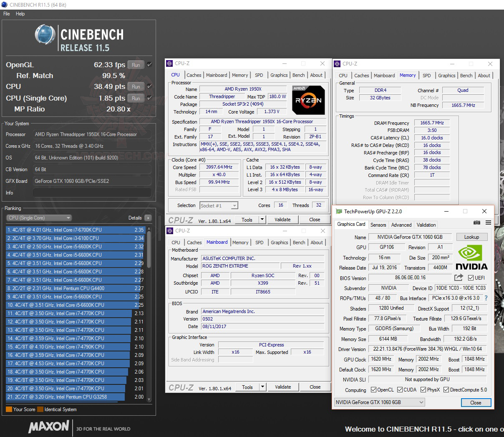504x437 pixels.
Task: Take a screenshot with GPU-Z camera icon
Action: pos(477,223)
